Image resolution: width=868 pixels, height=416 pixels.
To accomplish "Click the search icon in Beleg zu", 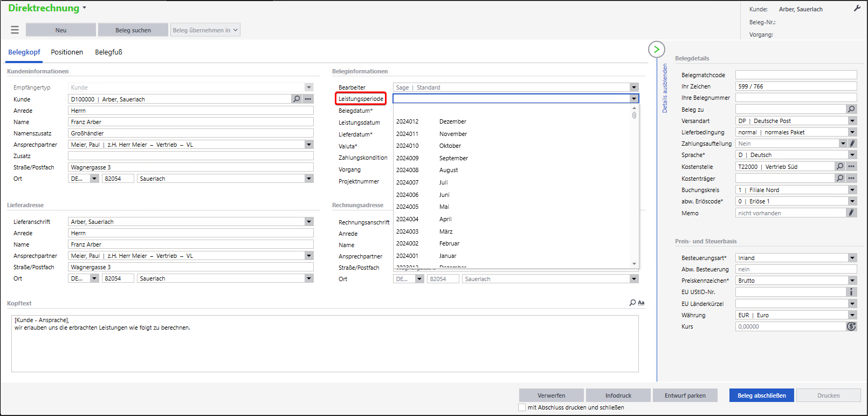I will (x=852, y=109).
